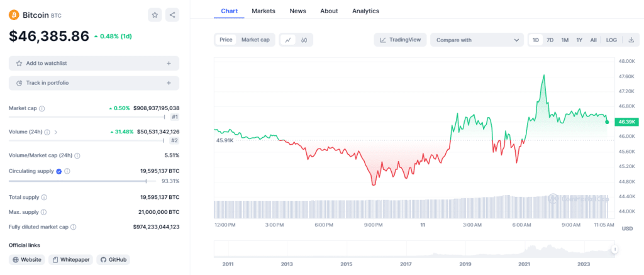Open the Whitepaper link
This screenshot has height=275, width=644.
tap(70, 259)
